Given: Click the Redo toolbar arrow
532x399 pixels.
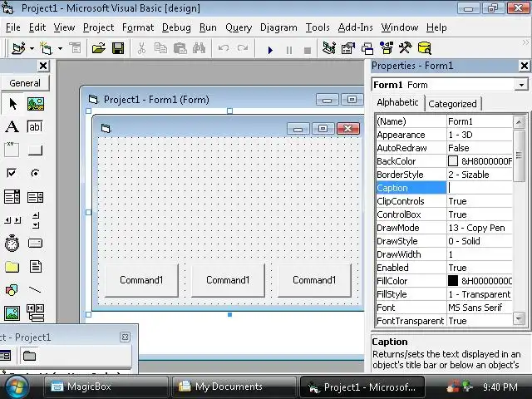Looking at the screenshot, I should (x=242, y=48).
